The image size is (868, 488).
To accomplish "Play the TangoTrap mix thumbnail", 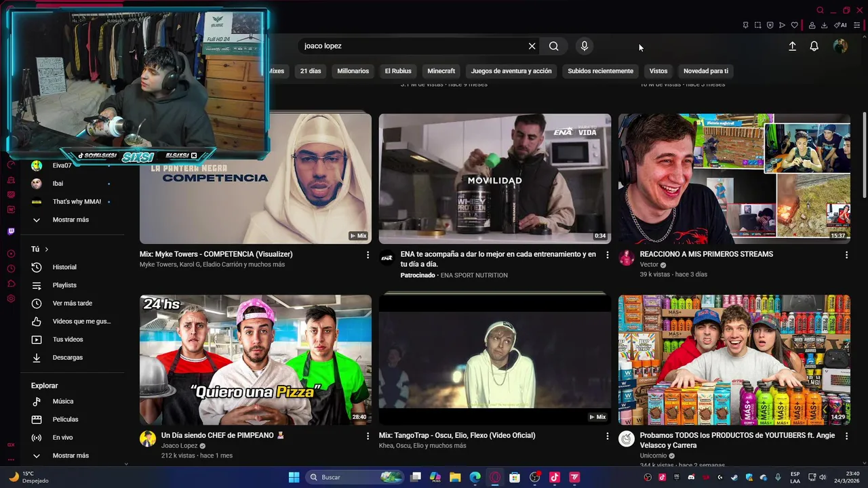I will tap(495, 360).
